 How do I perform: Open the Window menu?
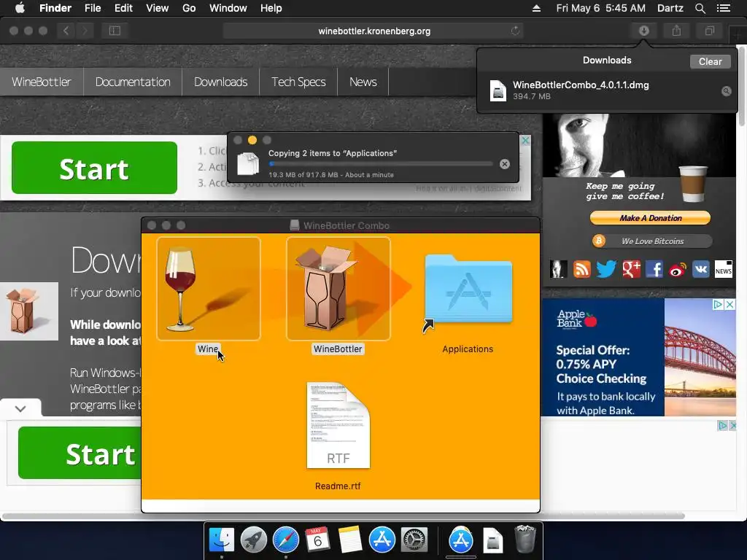[x=228, y=8]
